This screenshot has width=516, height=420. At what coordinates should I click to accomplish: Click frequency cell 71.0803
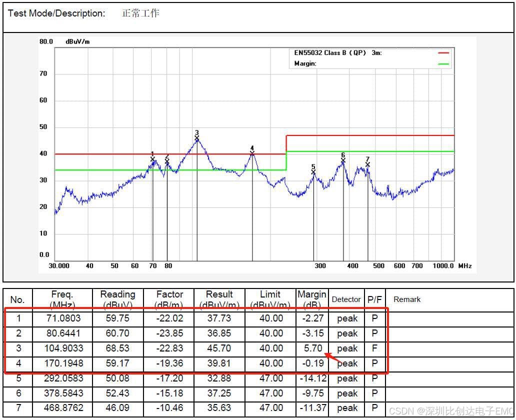pos(63,318)
